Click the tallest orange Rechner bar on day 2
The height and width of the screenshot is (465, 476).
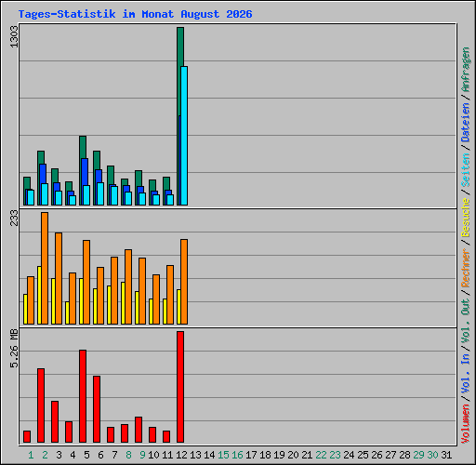click(x=45, y=269)
